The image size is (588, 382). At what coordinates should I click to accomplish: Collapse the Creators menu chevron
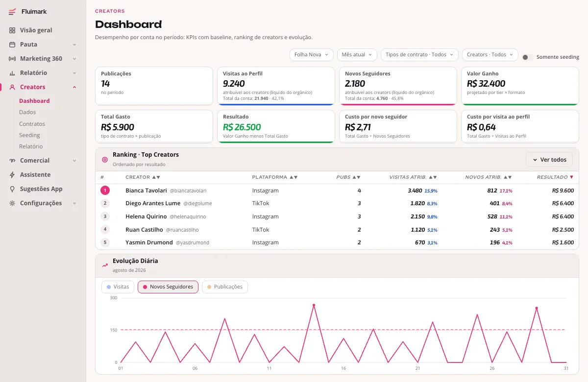click(x=74, y=87)
